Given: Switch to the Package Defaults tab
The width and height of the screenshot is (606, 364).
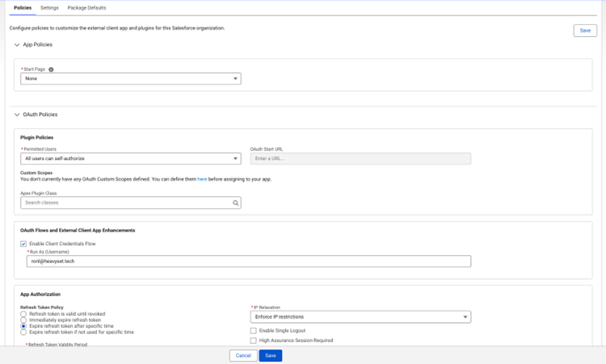Looking at the screenshot, I should 86,7.
